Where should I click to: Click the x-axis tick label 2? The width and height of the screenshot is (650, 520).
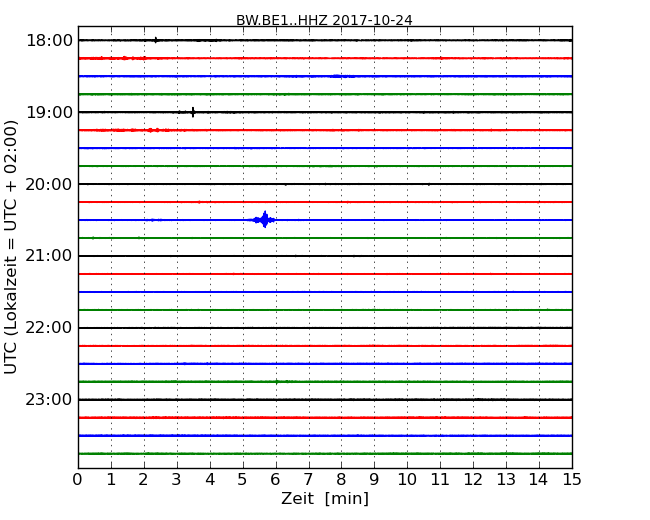pyautogui.click(x=143, y=479)
